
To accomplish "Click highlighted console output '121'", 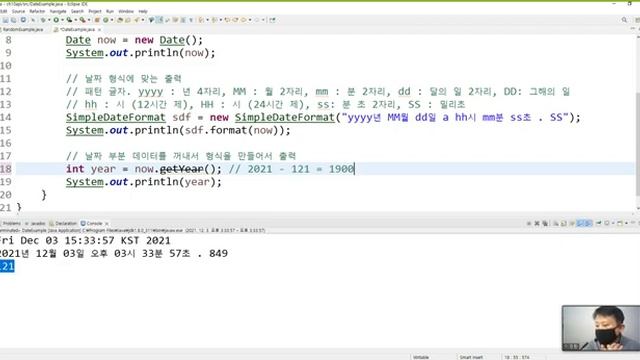I will pyautogui.click(x=7, y=266).
